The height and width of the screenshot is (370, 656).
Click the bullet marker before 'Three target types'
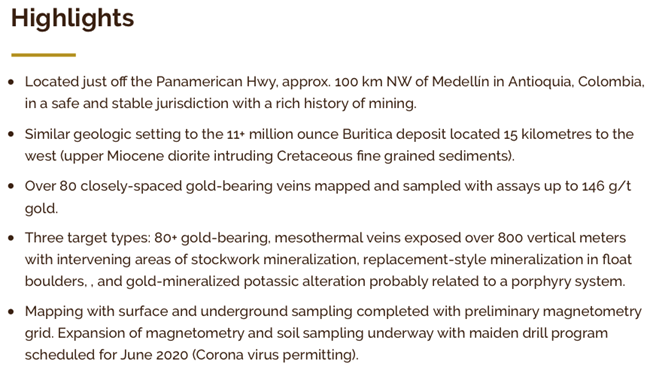point(11,238)
